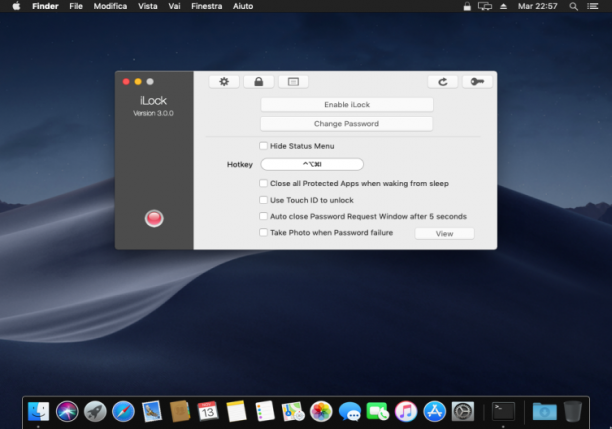
Task: Open the Mail stamp icon in Dock
Action: coord(151,411)
